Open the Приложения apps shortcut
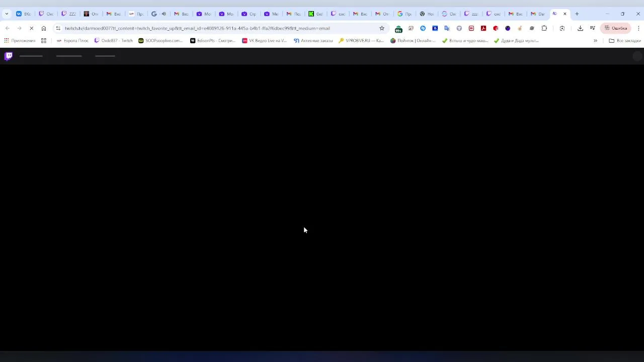 click(20, 41)
